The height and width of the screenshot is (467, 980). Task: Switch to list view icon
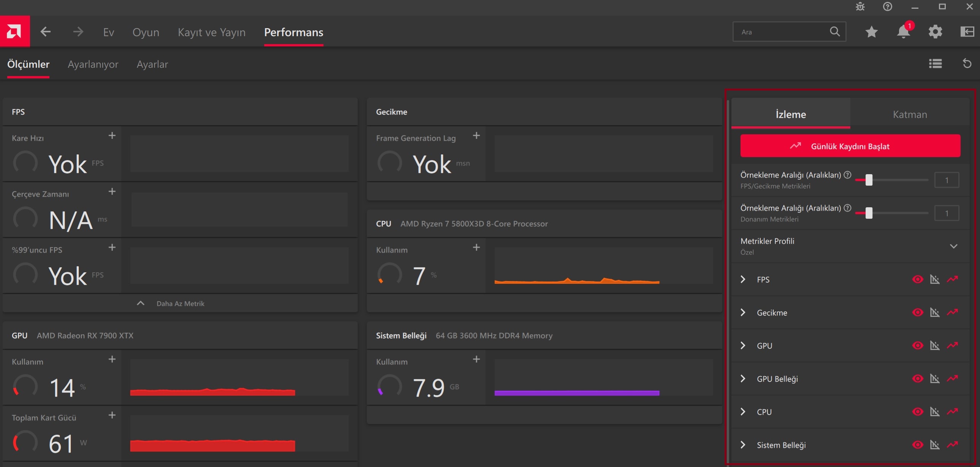point(935,64)
